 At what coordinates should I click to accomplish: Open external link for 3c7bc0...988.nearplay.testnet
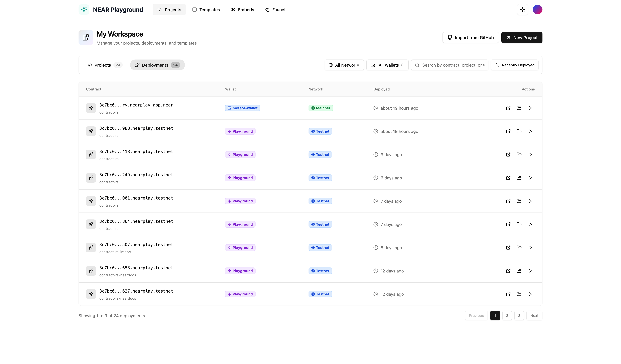508,131
